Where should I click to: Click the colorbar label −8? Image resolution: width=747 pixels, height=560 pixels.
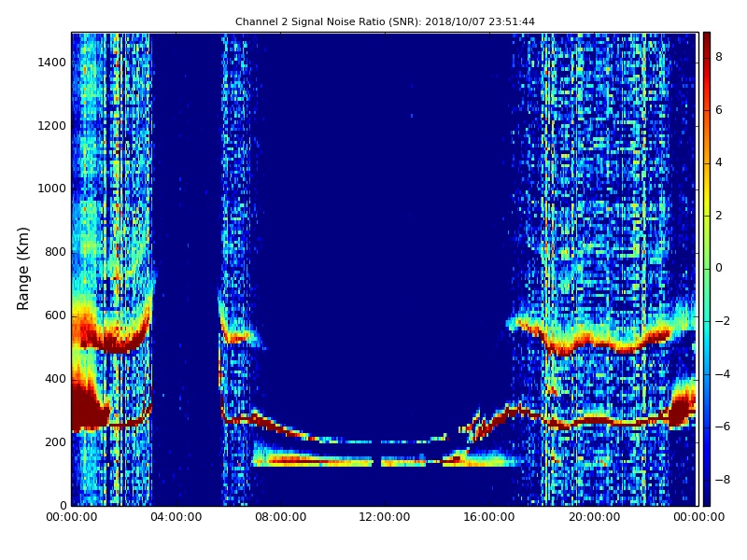pos(722,480)
